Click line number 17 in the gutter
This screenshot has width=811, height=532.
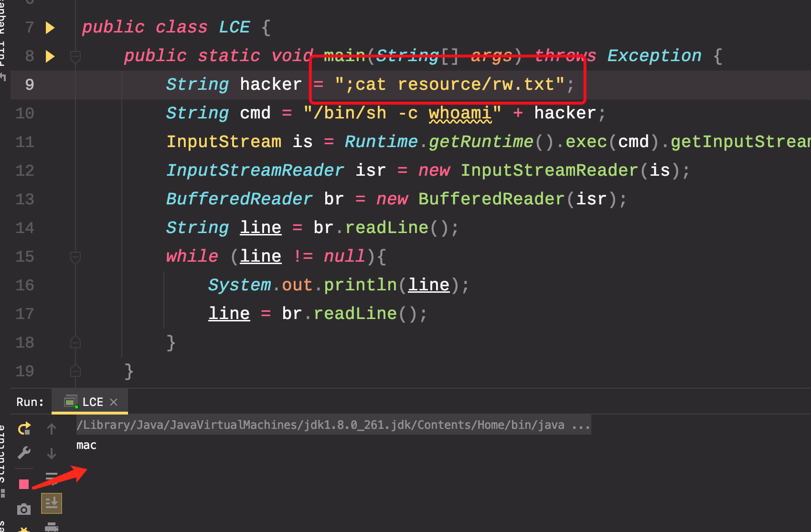click(25, 314)
